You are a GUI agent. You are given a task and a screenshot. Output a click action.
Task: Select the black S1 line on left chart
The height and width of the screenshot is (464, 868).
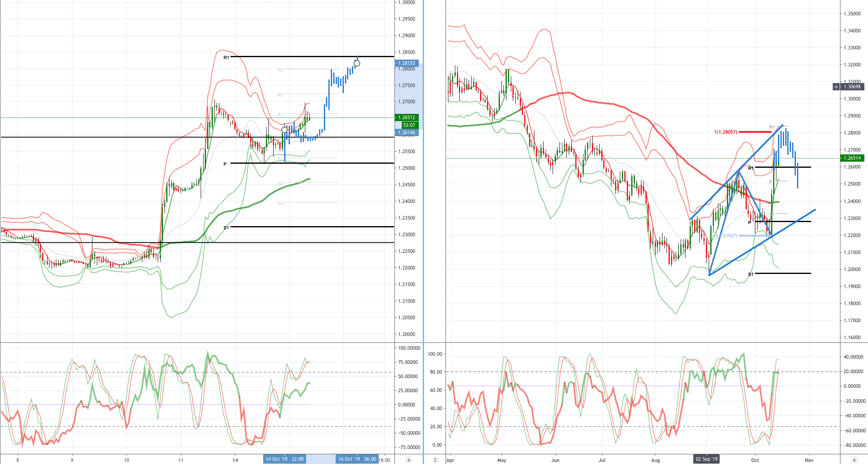(312, 227)
